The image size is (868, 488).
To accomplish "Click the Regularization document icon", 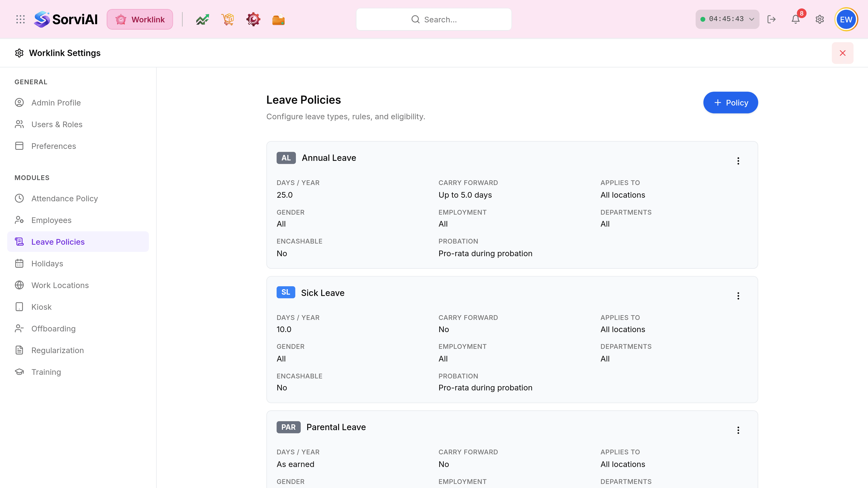I will (19, 350).
